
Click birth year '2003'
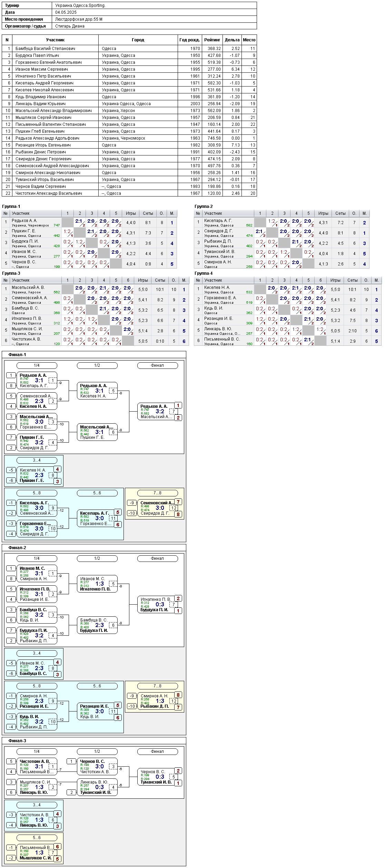pyautogui.click(x=195, y=104)
